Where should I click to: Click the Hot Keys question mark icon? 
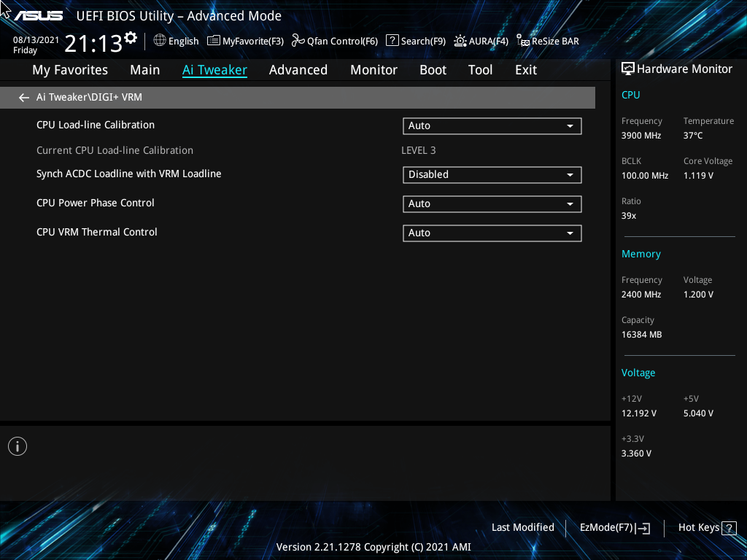point(729,528)
